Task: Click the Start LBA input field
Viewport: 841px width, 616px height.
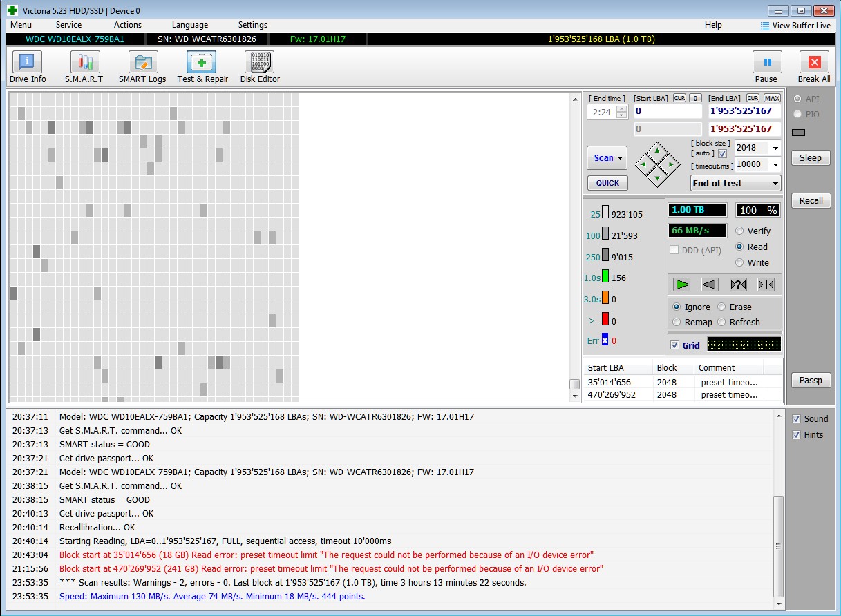Action: pyautogui.click(x=668, y=111)
